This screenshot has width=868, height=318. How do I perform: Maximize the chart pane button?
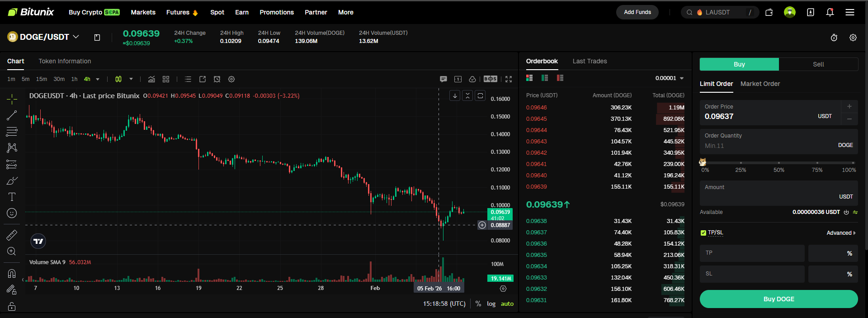480,95
